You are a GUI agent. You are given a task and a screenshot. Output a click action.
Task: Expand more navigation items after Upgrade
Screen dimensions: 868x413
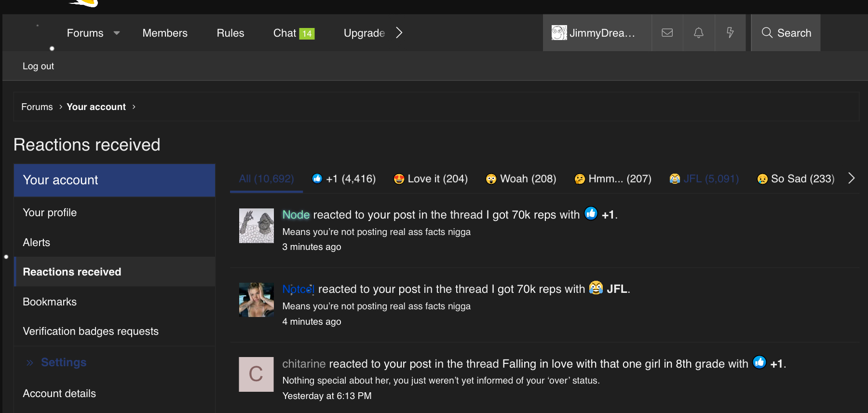tap(399, 33)
